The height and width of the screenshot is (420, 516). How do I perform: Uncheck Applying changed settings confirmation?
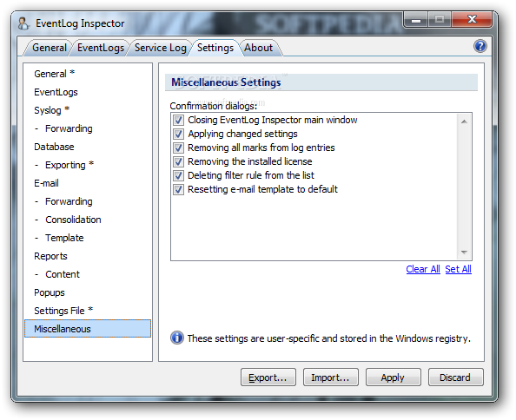[178, 134]
